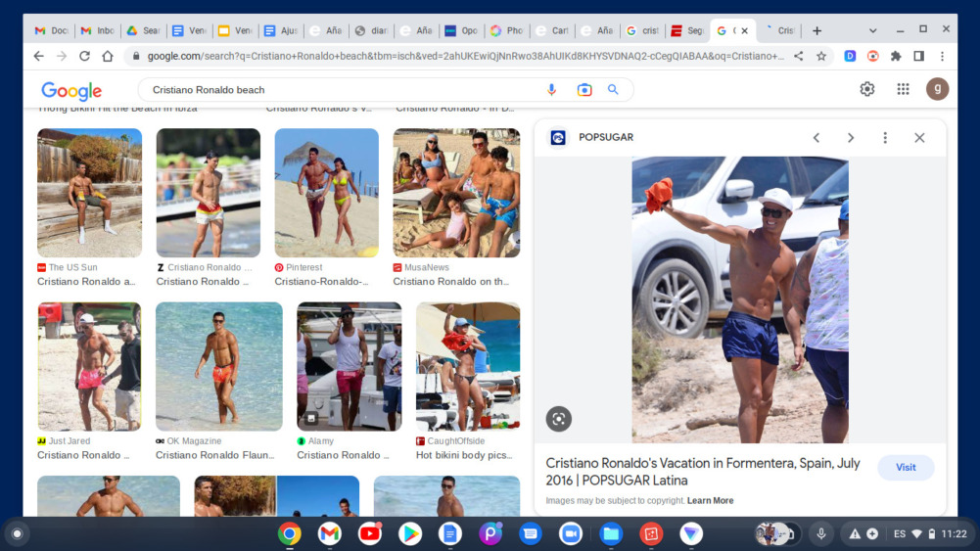Open the Learn More copyright link

(x=710, y=500)
